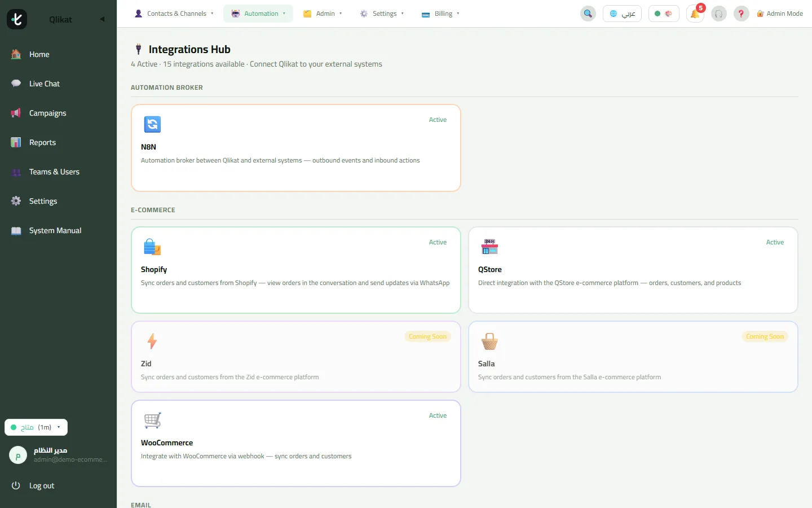This screenshot has height=508, width=812.
Task: Open the N8N integration card title
Action: [x=148, y=147]
